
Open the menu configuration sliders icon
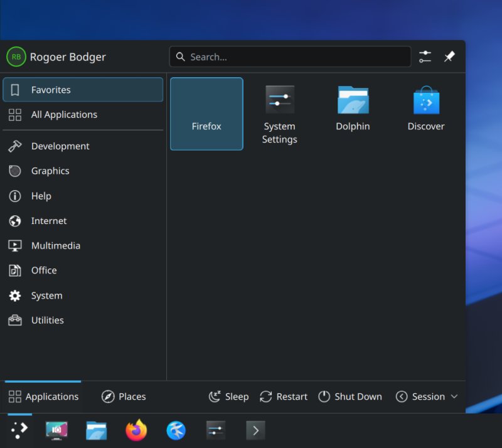click(425, 57)
